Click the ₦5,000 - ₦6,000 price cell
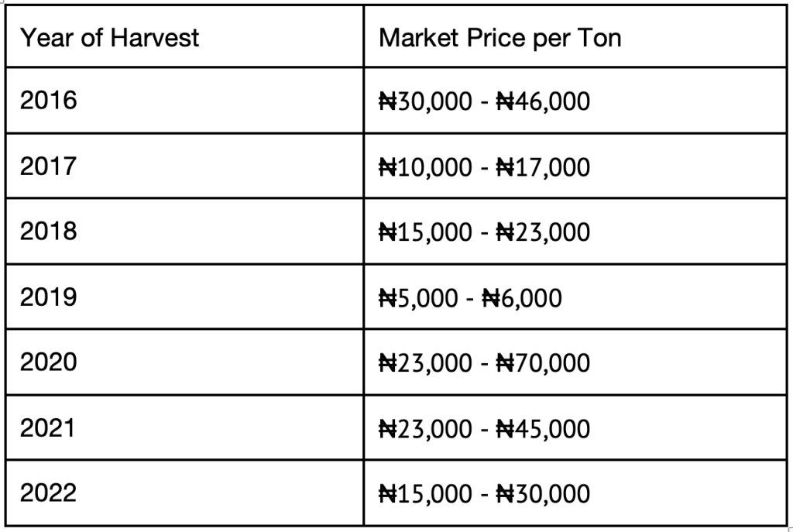The height and width of the screenshot is (532, 793). [x=575, y=297]
